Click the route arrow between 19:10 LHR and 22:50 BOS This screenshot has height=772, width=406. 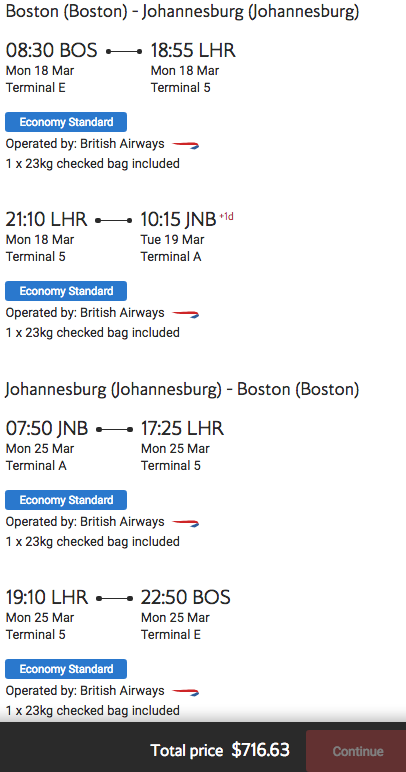click(114, 598)
